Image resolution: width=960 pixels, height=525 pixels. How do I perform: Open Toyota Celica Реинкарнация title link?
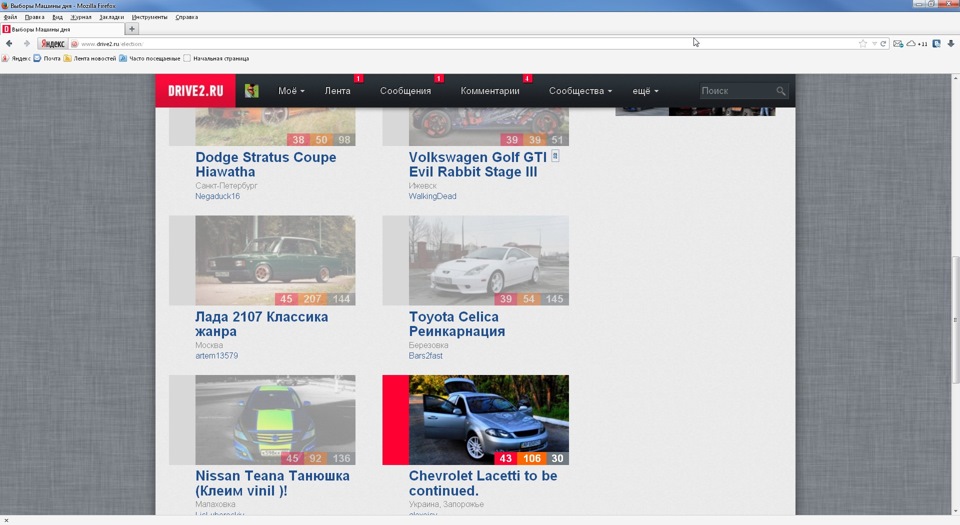tap(457, 324)
